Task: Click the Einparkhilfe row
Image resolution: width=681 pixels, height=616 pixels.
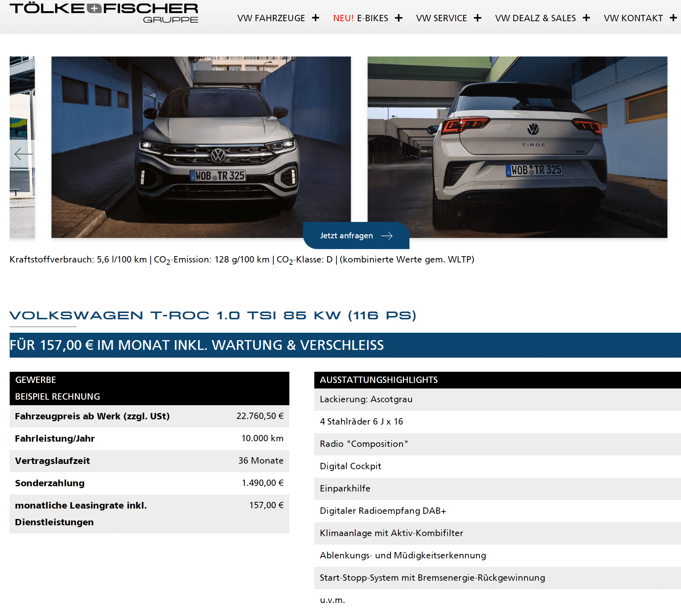Action: click(498, 489)
